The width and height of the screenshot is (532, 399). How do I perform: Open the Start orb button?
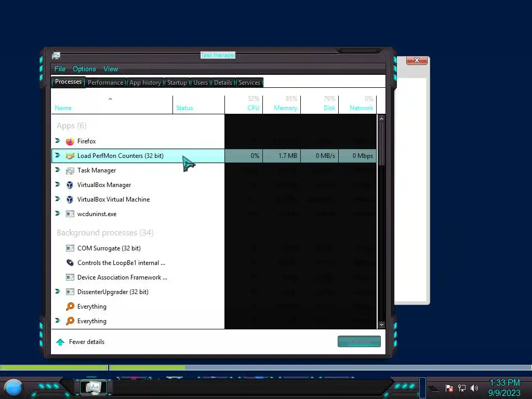[14, 388]
